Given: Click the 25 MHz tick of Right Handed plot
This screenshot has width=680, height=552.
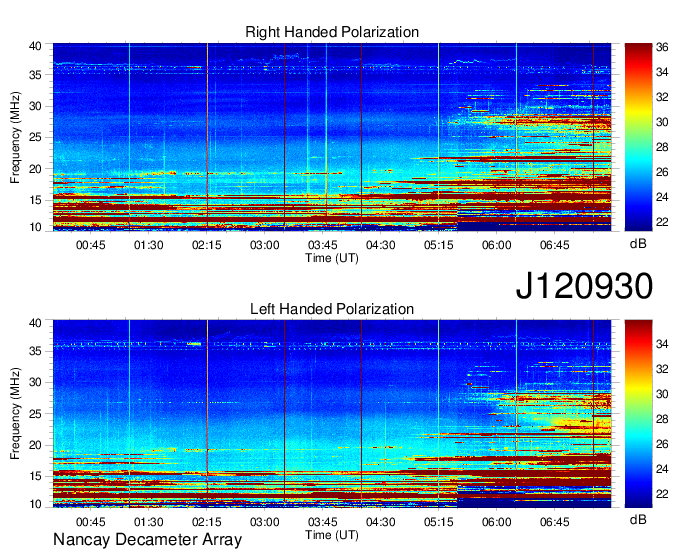Looking at the screenshot, I should [x=35, y=138].
